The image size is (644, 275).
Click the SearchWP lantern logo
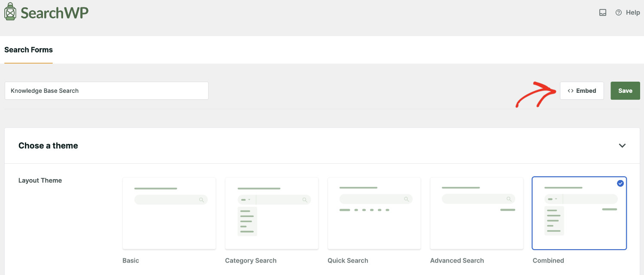10,12
